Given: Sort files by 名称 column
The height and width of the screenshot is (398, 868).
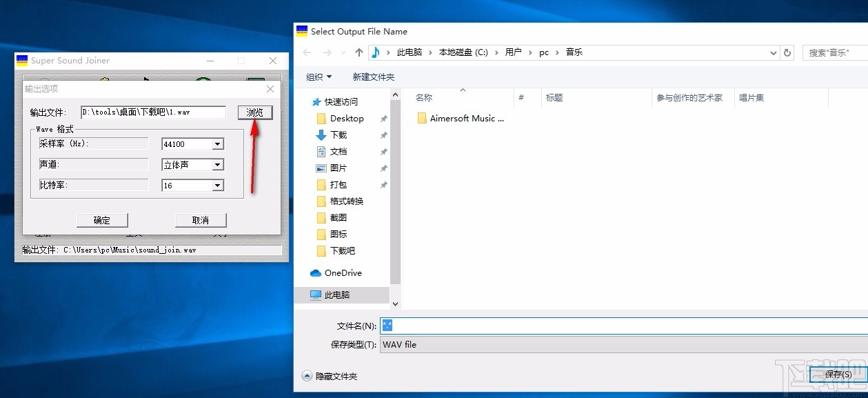Looking at the screenshot, I should (423, 98).
